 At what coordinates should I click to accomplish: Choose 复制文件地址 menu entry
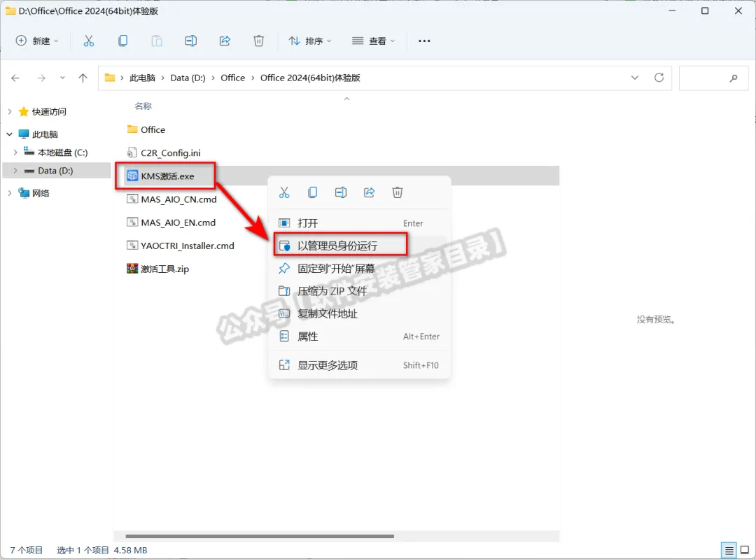pyautogui.click(x=359, y=313)
